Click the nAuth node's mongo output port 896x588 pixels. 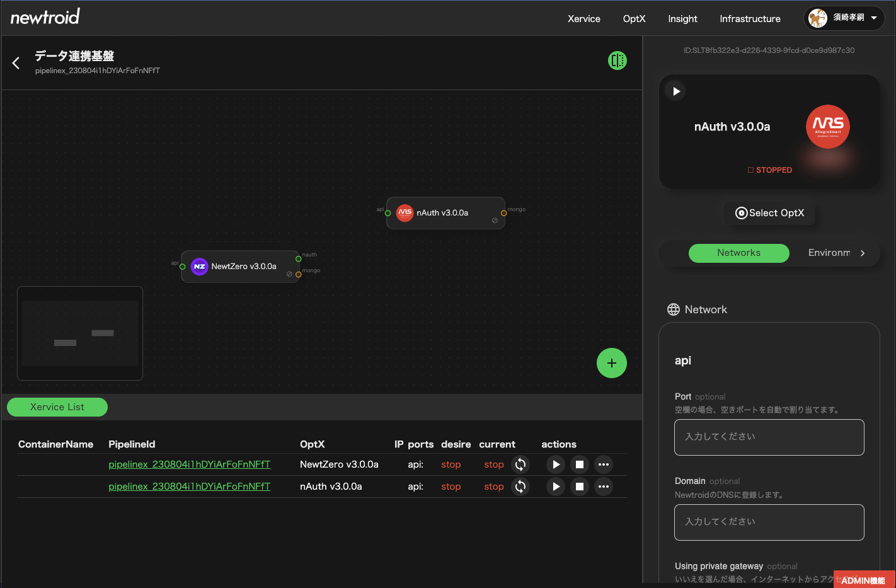[x=503, y=213]
